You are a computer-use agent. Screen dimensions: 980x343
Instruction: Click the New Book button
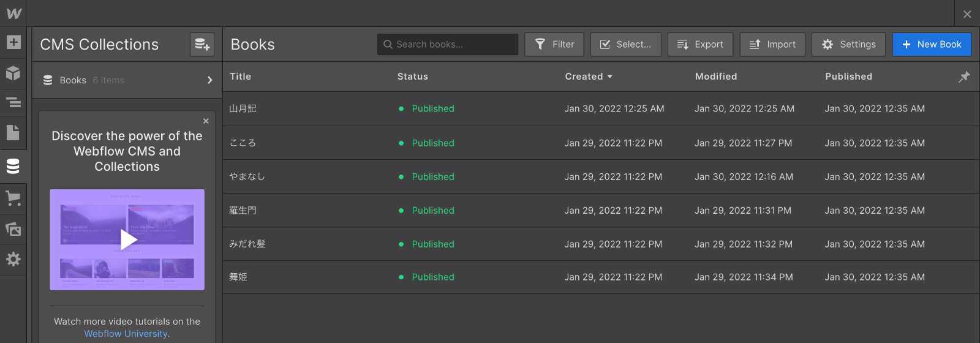pyautogui.click(x=932, y=45)
